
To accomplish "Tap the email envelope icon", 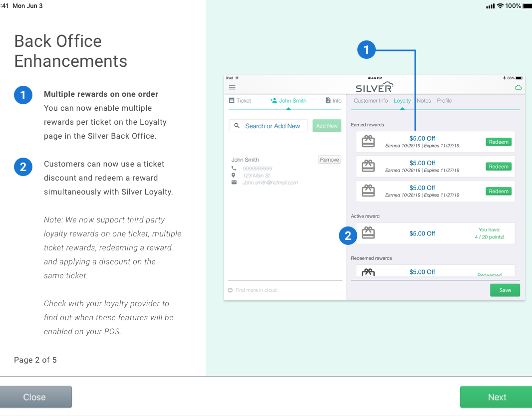I will click(x=234, y=183).
